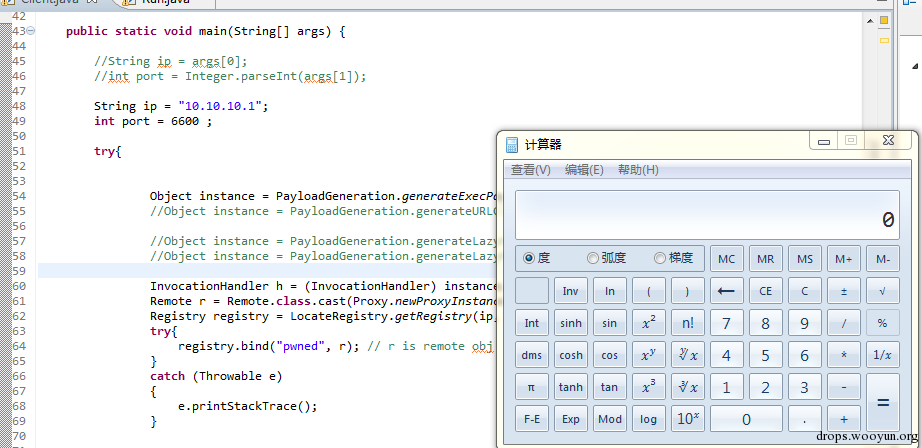This screenshot has height=448, width=922.
Task: Click the 10^x key
Action: [x=688, y=419]
